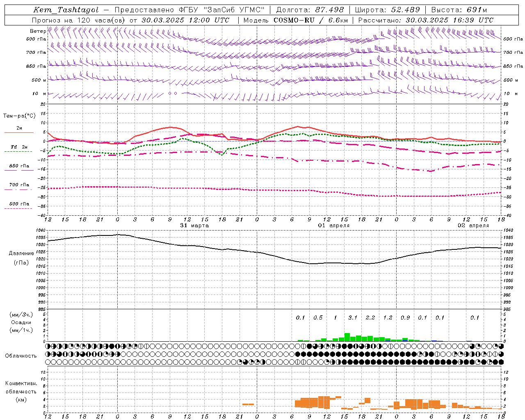Click the "Конвективн." convective cloud label
This screenshot has width=525, height=420.
[x=21, y=383]
